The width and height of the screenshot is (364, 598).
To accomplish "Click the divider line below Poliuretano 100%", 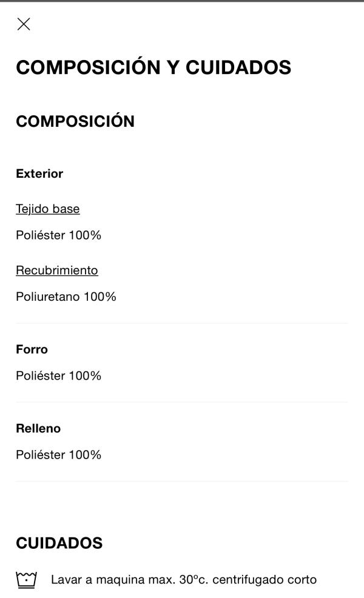I will pyautogui.click(x=182, y=323).
